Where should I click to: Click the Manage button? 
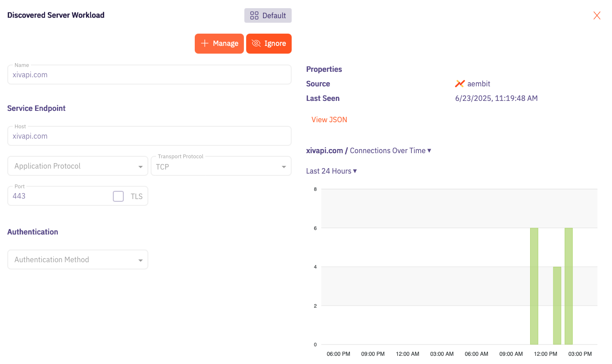tap(219, 44)
